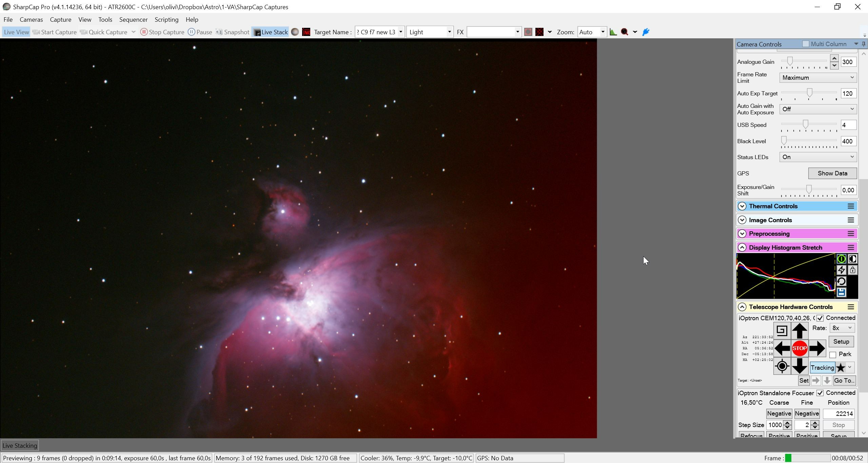Viewport: 868px width, 463px height.
Task: Open the mount Rate dropdown
Action: pyautogui.click(x=842, y=328)
